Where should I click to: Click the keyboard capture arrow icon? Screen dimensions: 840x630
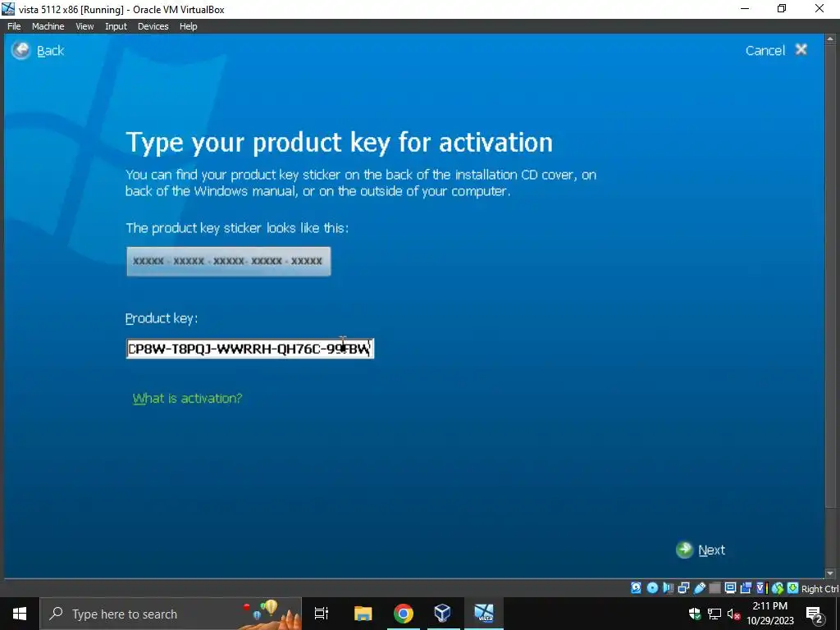click(x=793, y=588)
